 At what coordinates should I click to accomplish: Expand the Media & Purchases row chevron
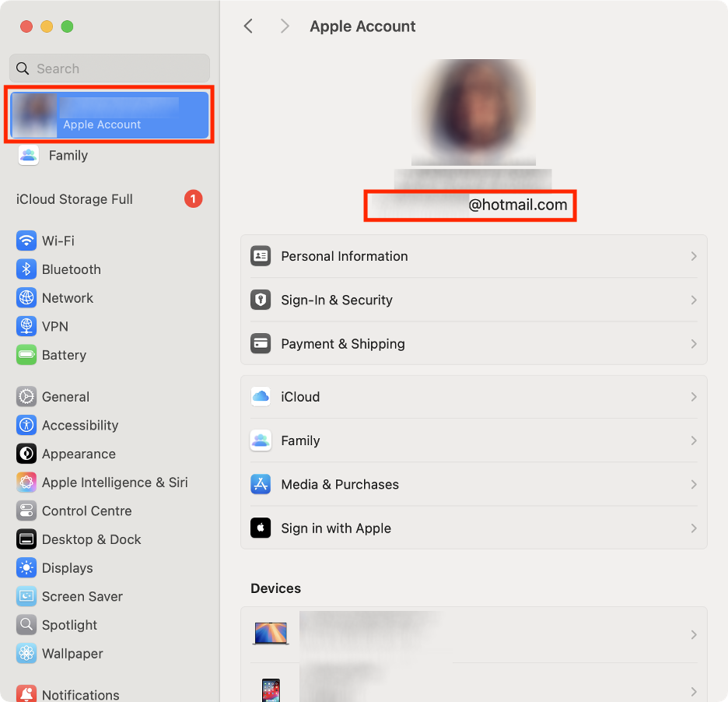tap(694, 484)
